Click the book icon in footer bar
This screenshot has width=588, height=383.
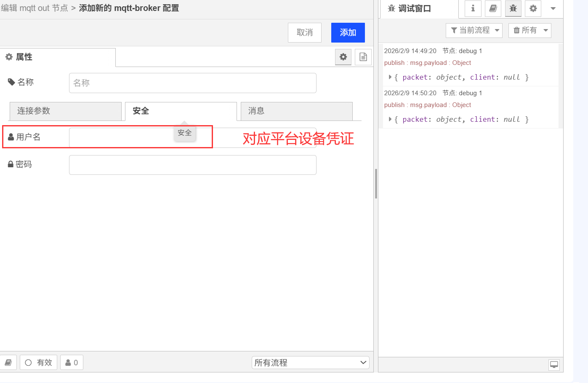click(x=8, y=362)
